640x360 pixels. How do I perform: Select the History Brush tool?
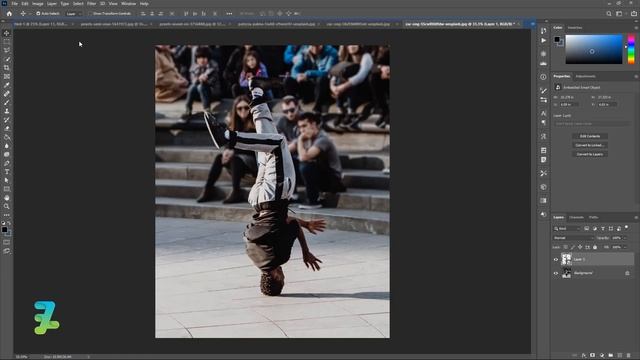(x=7, y=120)
